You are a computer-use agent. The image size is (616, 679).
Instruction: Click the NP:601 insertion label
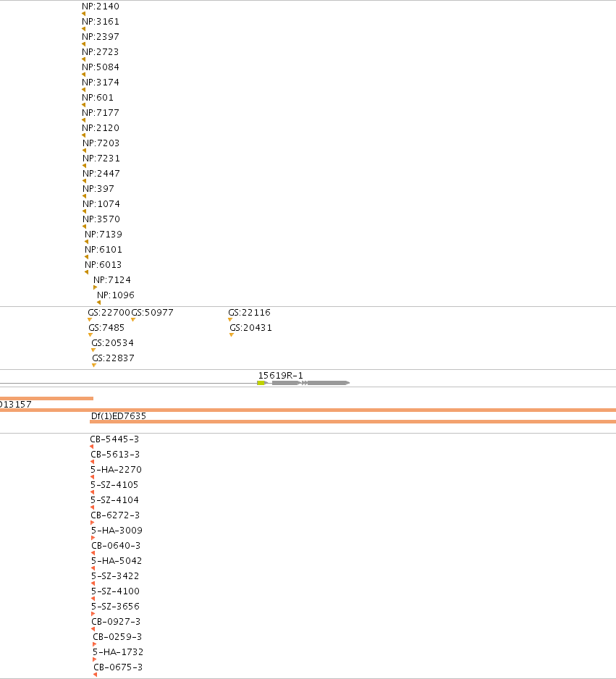98,97
